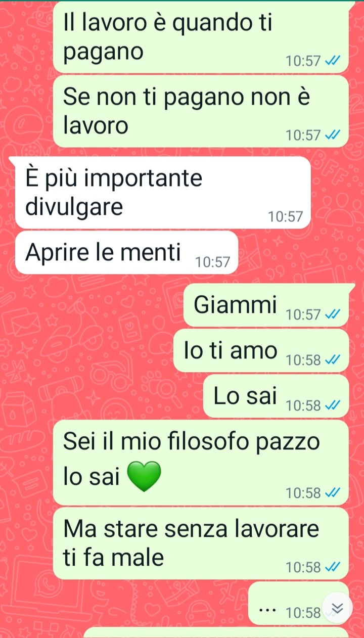Select the 'Aprire le menti' message bubble

(x=126, y=253)
